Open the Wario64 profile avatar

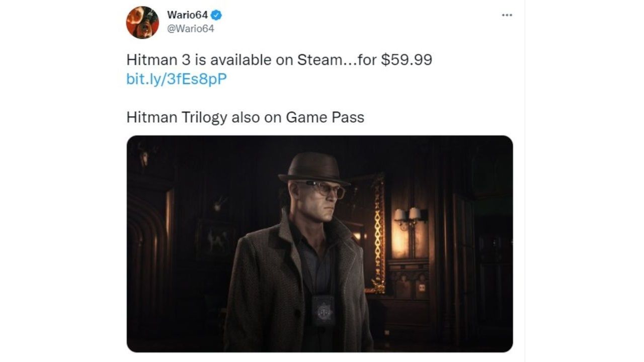click(142, 23)
